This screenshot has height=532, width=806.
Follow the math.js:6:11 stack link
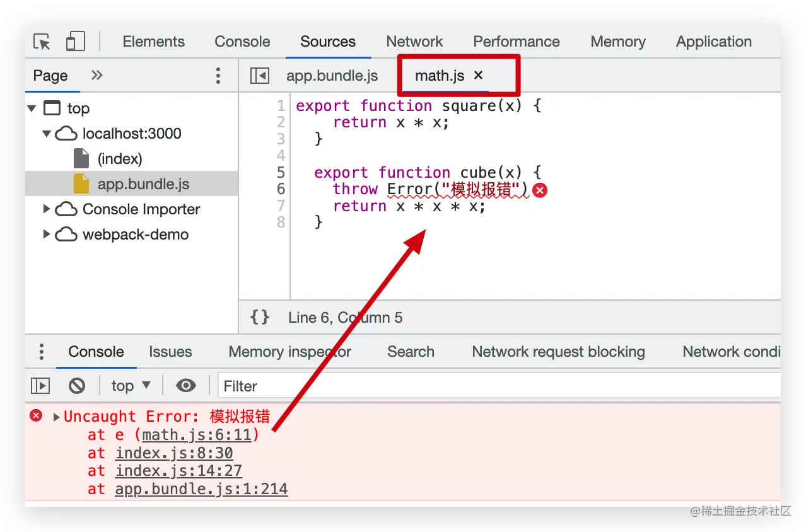pos(197,435)
